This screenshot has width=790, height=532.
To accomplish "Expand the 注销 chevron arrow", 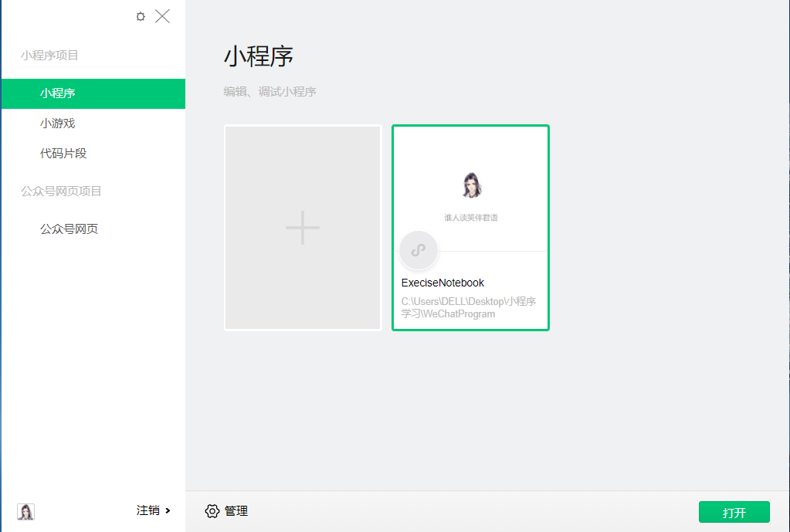I will [166, 511].
